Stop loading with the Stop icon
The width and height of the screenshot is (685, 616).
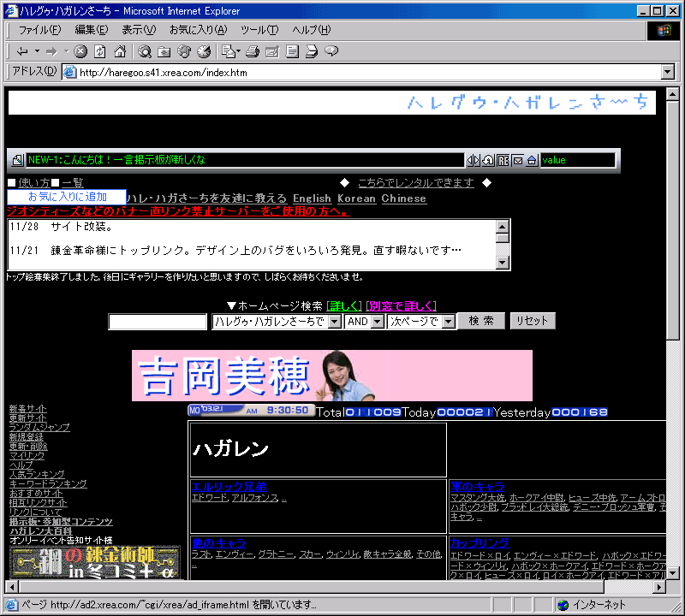[x=80, y=51]
